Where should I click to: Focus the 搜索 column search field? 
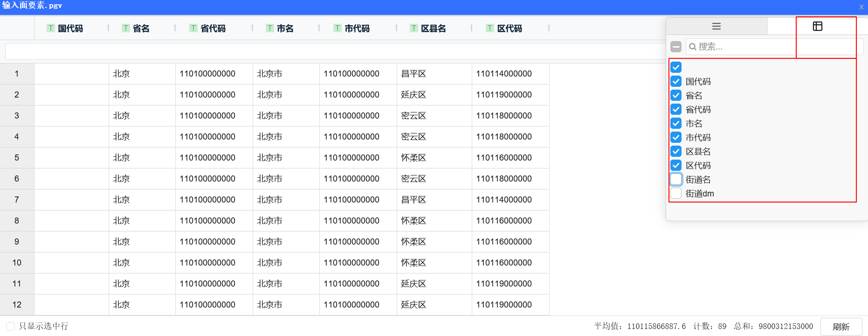pyautogui.click(x=746, y=47)
